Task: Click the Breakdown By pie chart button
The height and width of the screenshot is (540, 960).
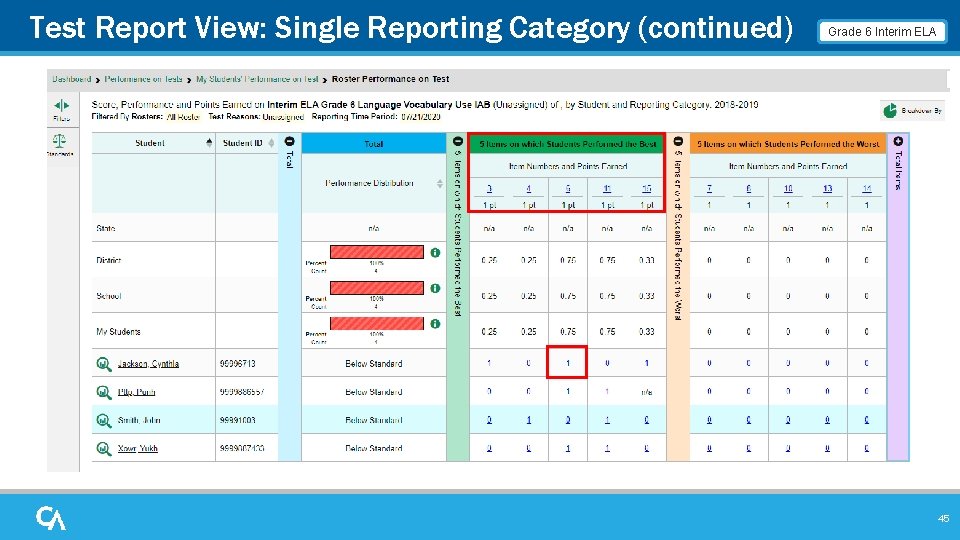Action: tap(912, 110)
